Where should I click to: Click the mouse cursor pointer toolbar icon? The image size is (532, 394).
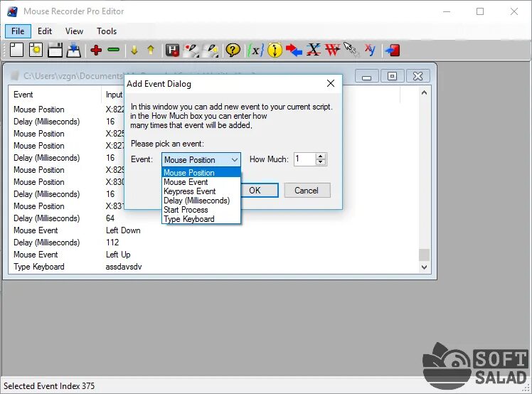(351, 50)
